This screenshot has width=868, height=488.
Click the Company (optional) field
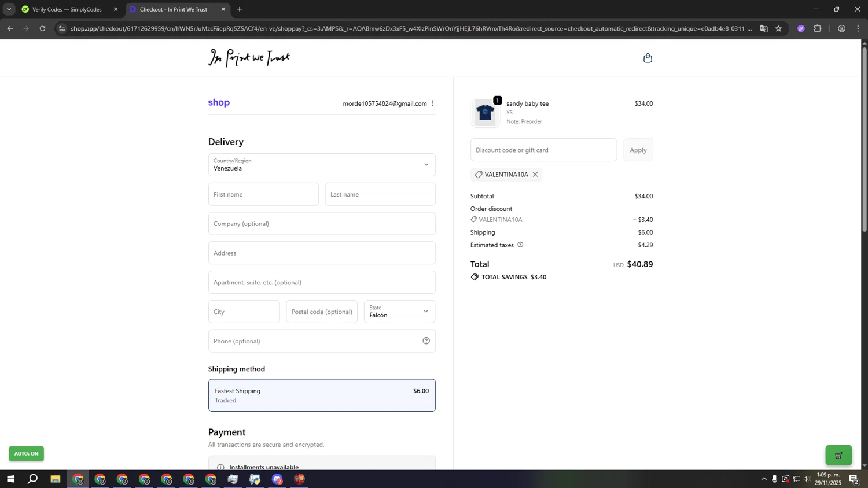322,224
